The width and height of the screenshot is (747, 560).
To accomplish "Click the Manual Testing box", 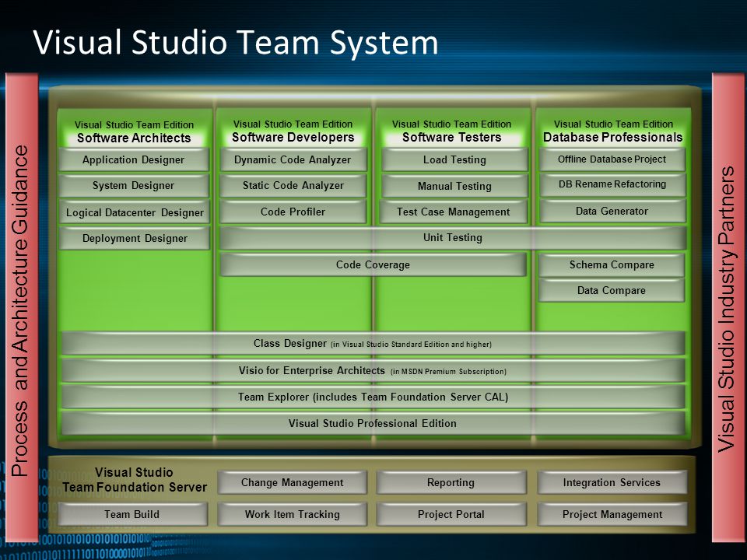I will tap(454, 186).
